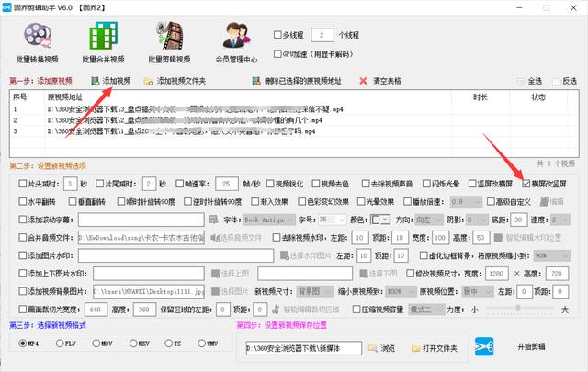
Task: Click the red X 清空表格 icon
Action: 363,81
